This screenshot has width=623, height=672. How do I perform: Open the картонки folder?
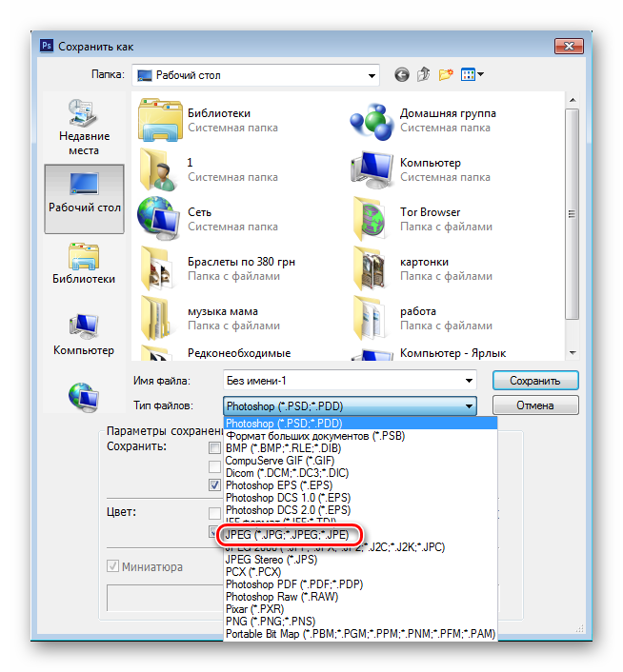coord(421,268)
